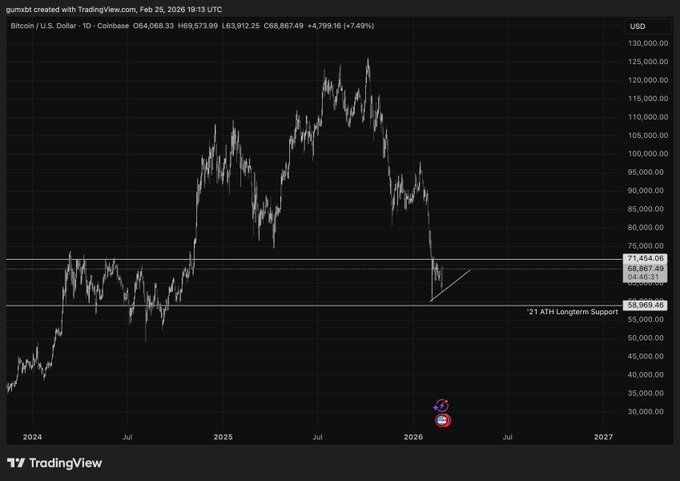The height and width of the screenshot is (481, 680).
Task: Click the 95,000.00 price axis label
Action: point(646,172)
